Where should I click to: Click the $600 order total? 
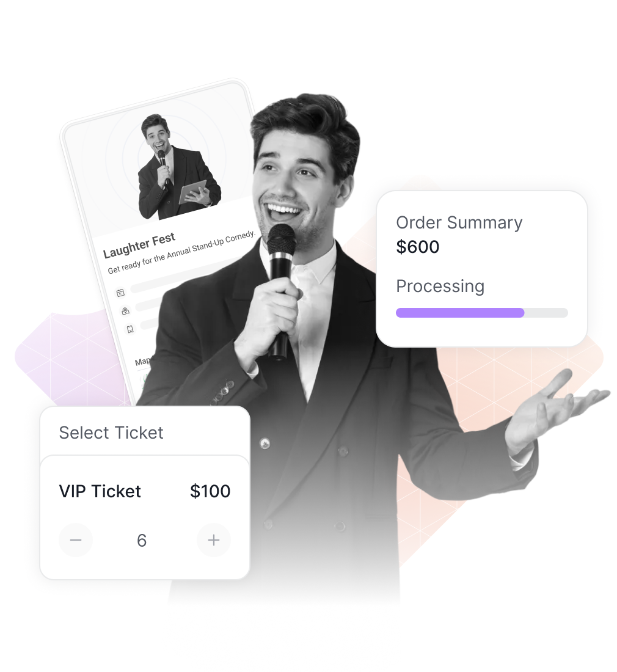418,247
